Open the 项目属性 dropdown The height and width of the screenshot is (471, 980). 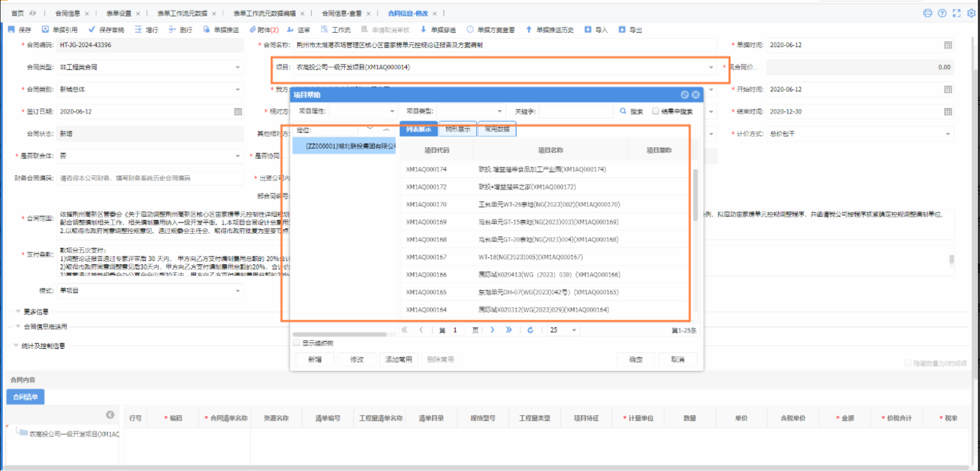click(362, 111)
